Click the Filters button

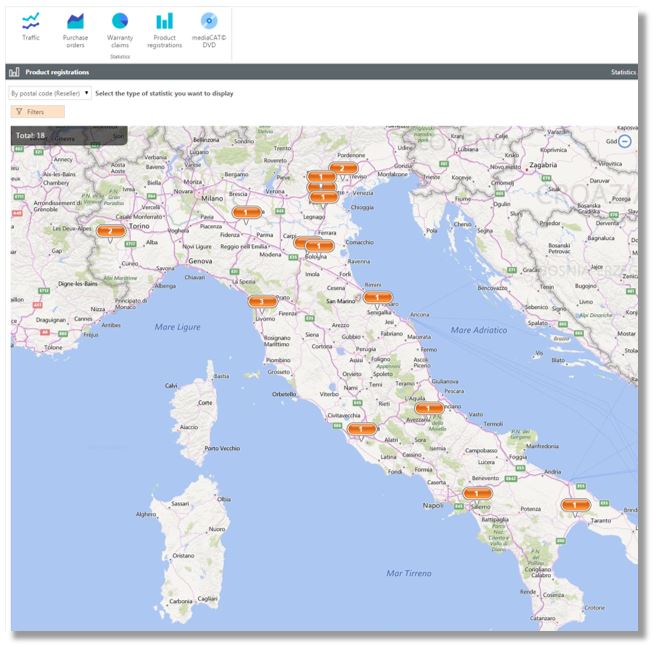(37, 112)
